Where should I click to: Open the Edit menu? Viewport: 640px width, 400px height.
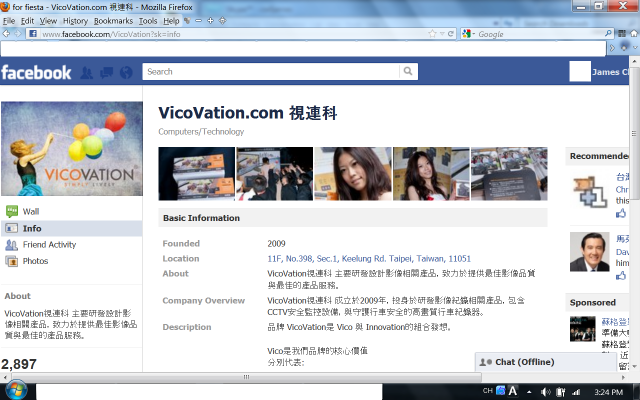click(27, 21)
